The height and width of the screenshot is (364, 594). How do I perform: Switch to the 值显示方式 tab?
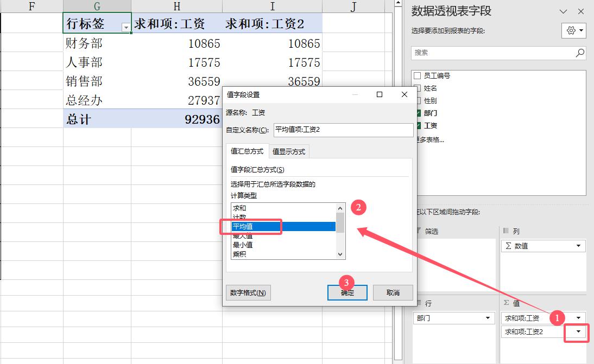click(289, 151)
